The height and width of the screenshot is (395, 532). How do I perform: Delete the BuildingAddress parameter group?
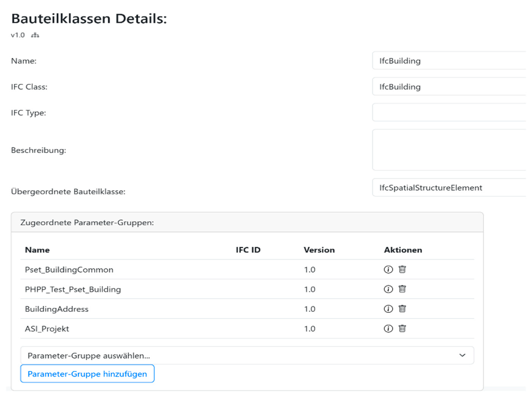point(402,309)
